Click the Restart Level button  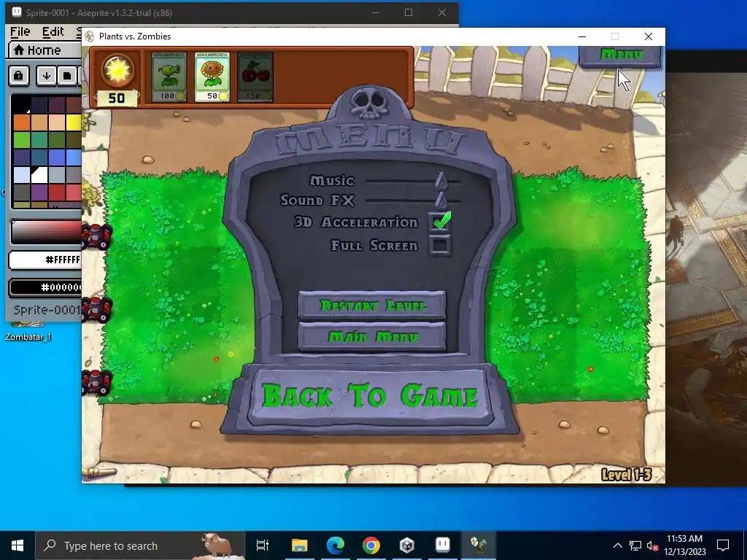[x=371, y=306]
